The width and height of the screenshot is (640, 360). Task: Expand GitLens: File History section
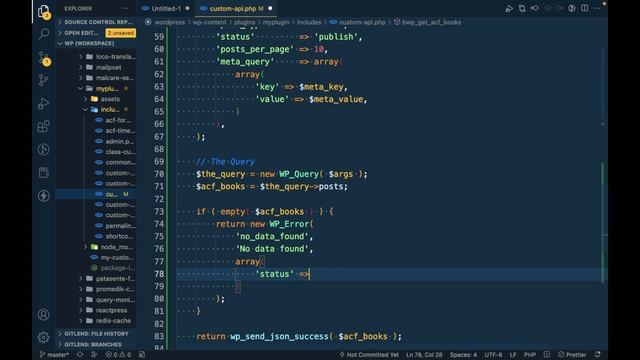point(96,334)
